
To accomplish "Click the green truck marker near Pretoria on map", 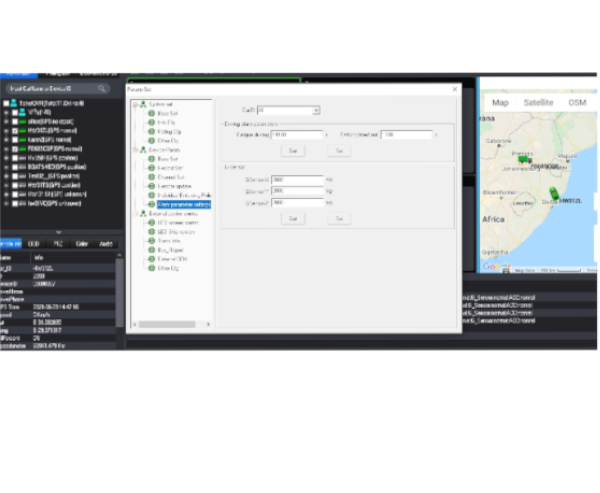I will [522, 158].
